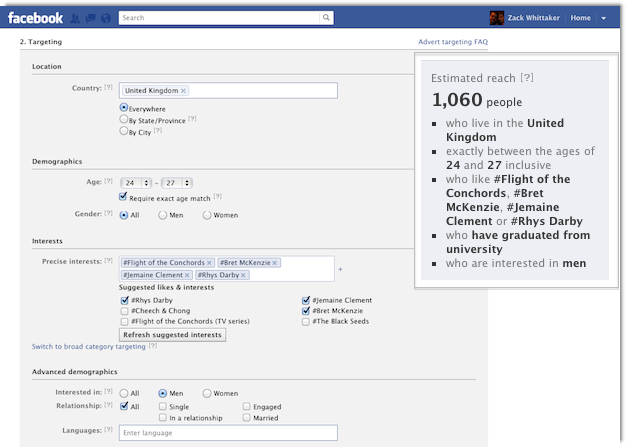
Task: Open friend requests icon in header
Action: coord(75,18)
